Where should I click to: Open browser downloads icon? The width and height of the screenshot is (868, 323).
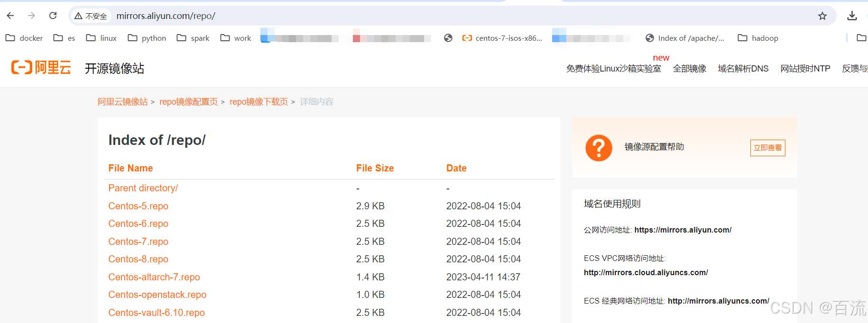[852, 16]
